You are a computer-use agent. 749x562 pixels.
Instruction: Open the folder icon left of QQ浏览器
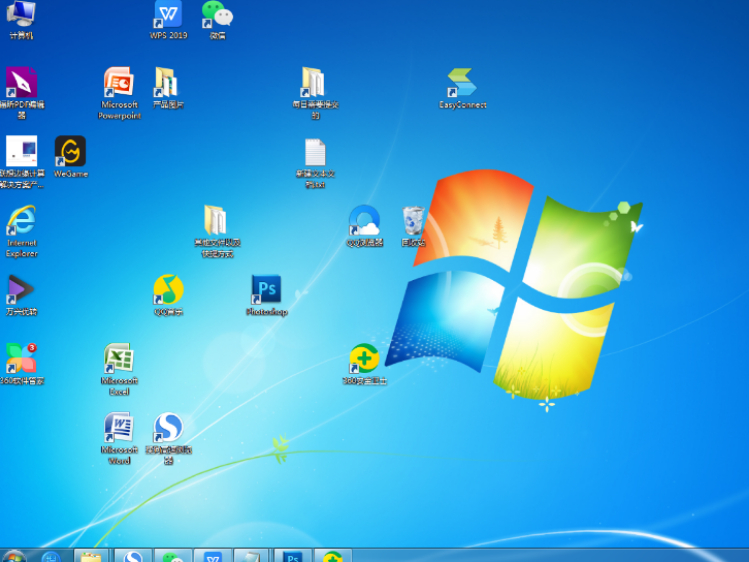[x=217, y=231]
